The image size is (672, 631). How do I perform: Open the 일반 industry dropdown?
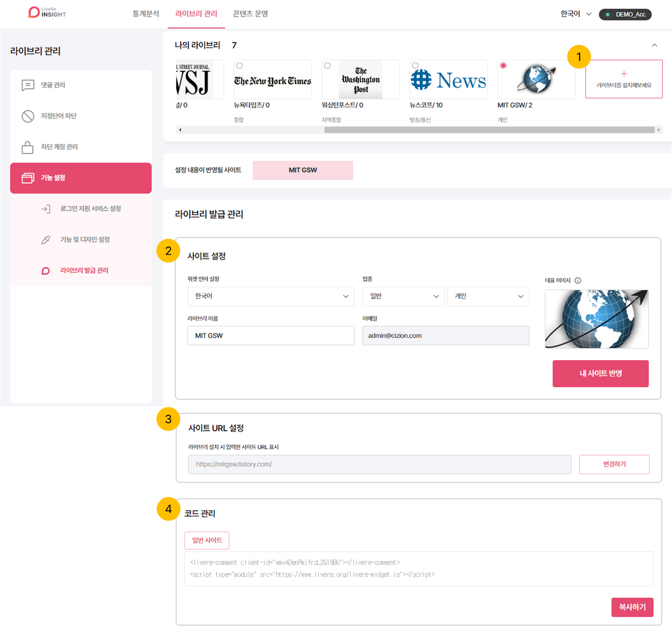click(403, 296)
